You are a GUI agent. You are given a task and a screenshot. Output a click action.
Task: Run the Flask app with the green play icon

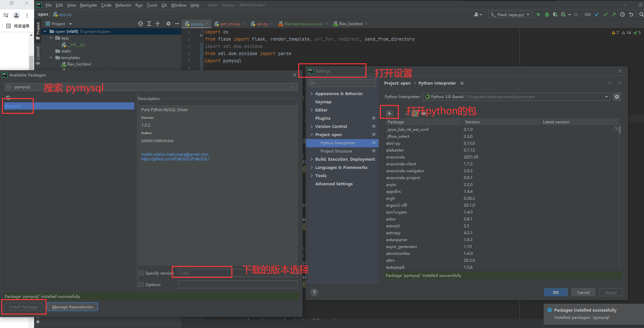(x=538, y=14)
